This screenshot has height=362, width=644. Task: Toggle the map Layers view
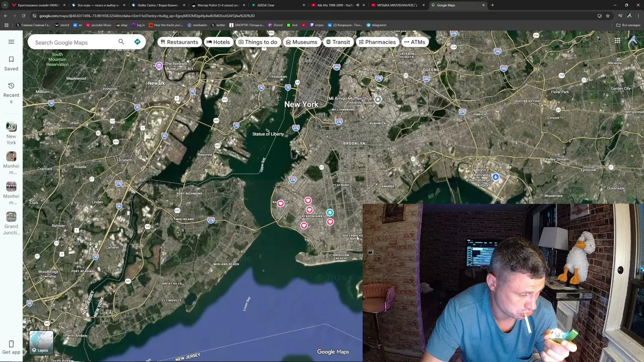pyautogui.click(x=41, y=343)
